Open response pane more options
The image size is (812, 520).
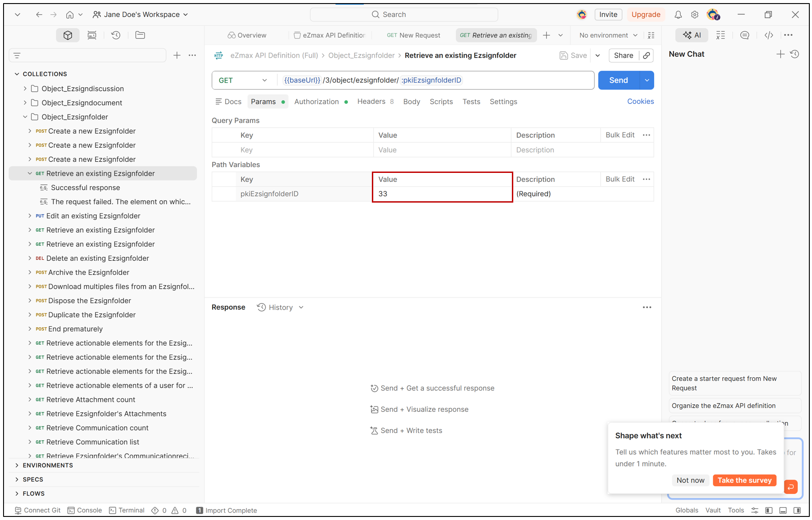(647, 307)
